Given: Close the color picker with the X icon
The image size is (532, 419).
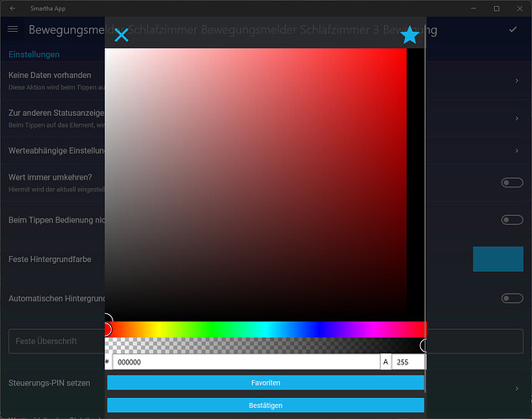Looking at the screenshot, I should tap(121, 34).
